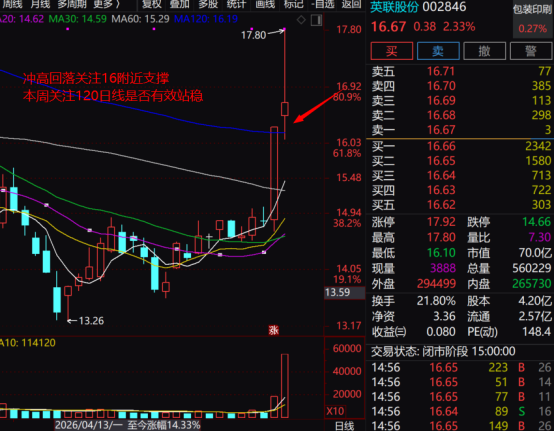Open the 画线 drawing tools
The width and height of the screenshot is (554, 432).
(265, 4)
